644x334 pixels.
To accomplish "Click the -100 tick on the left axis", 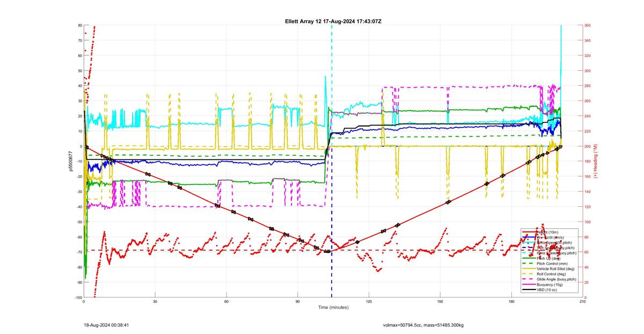I will (x=78, y=297).
